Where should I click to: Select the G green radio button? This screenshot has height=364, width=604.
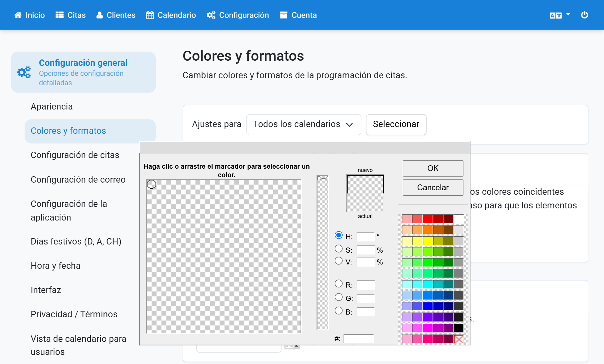pos(339,297)
